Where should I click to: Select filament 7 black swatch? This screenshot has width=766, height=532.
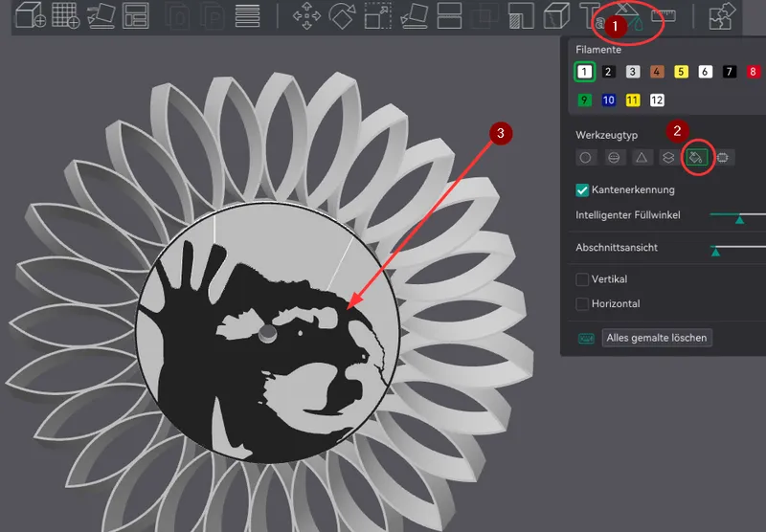[x=730, y=72]
